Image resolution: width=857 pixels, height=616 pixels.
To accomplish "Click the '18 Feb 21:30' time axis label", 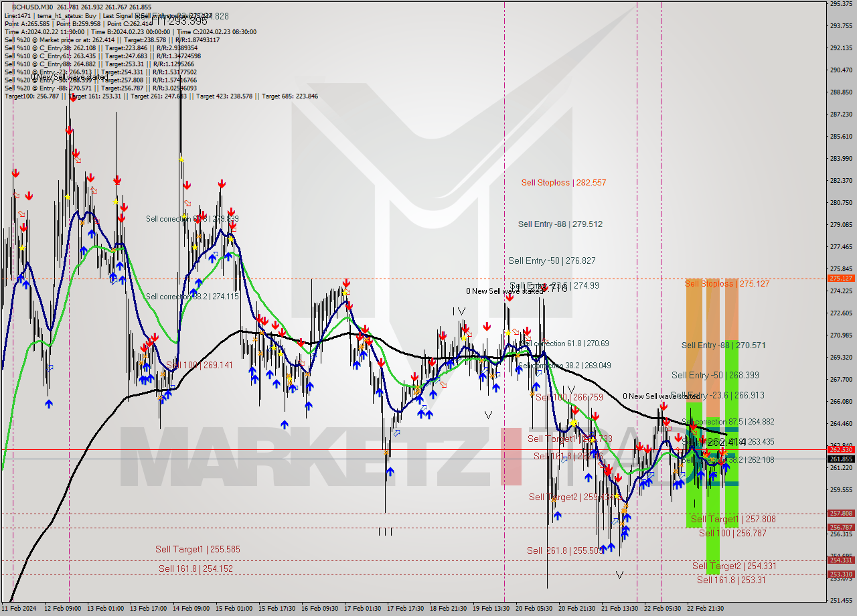I will click(448, 609).
